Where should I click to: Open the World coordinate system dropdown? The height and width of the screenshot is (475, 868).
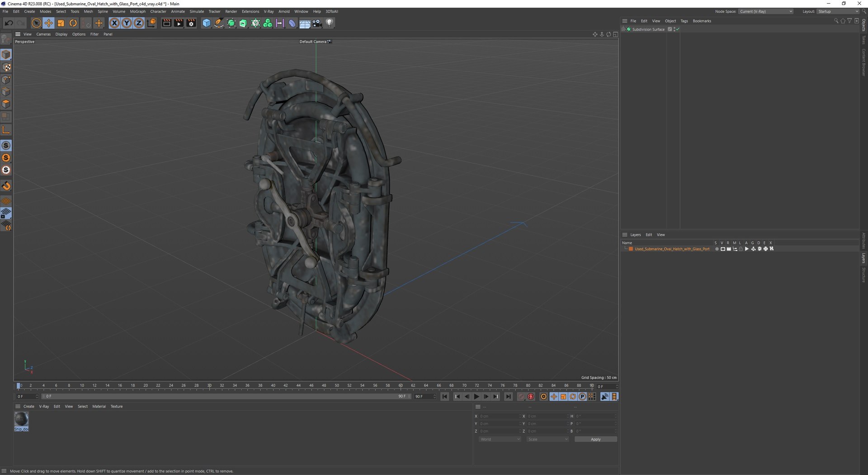click(x=500, y=439)
